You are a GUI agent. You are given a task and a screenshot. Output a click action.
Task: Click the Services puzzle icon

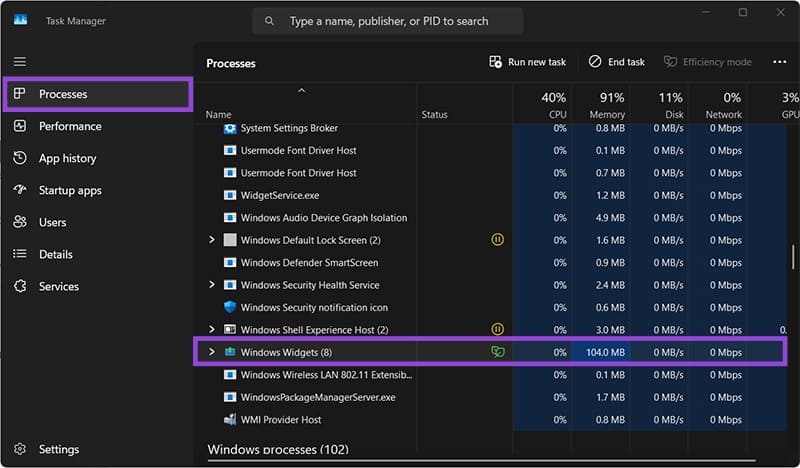click(x=20, y=286)
